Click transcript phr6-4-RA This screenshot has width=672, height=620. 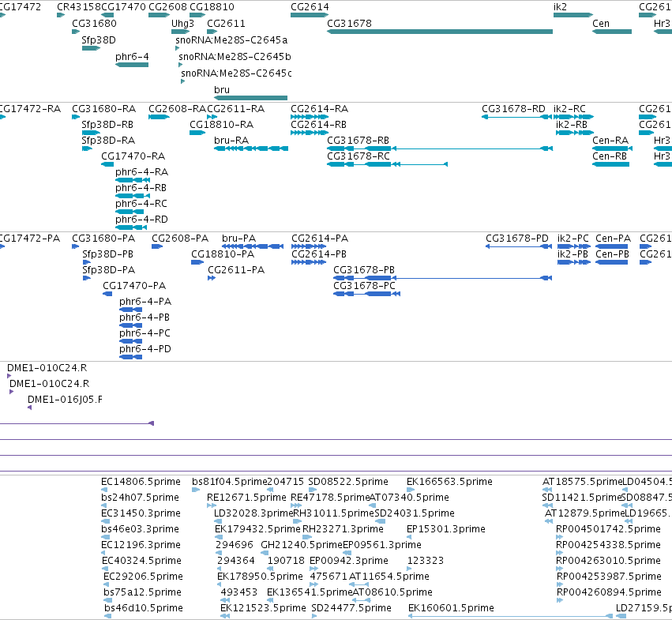click(x=133, y=181)
